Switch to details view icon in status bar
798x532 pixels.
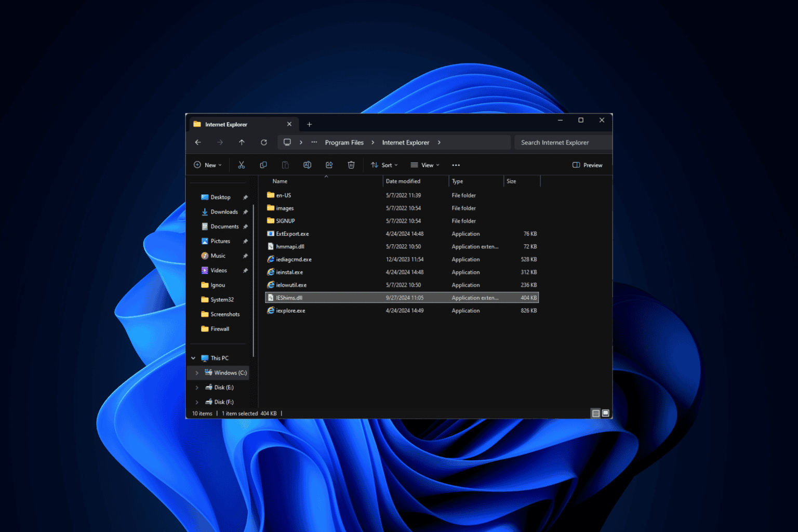(596, 414)
